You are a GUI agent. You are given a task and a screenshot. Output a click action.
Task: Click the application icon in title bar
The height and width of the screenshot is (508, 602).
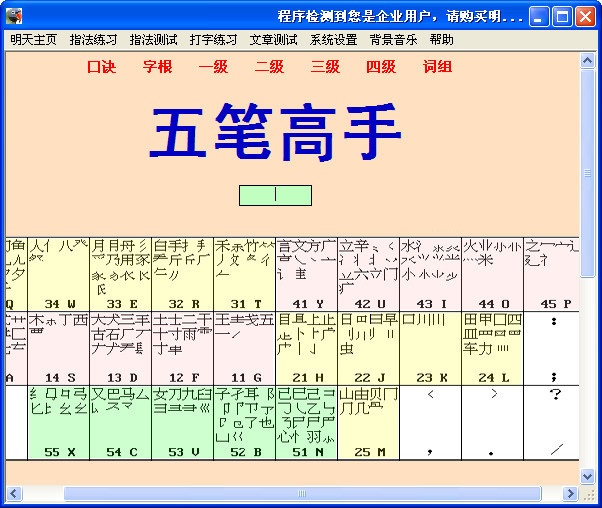click(x=14, y=17)
